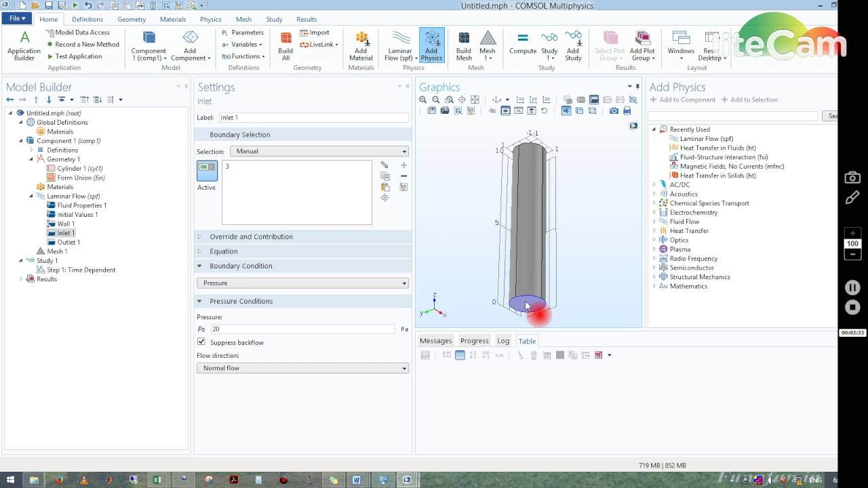Click the Test Application button
Image resolution: width=868 pixels, height=488 pixels.
(x=74, y=56)
